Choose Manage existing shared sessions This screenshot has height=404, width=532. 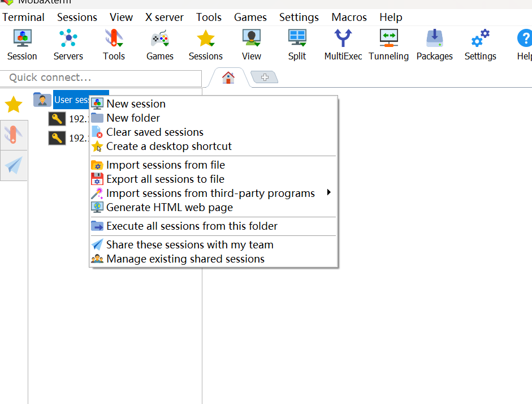[213, 259]
